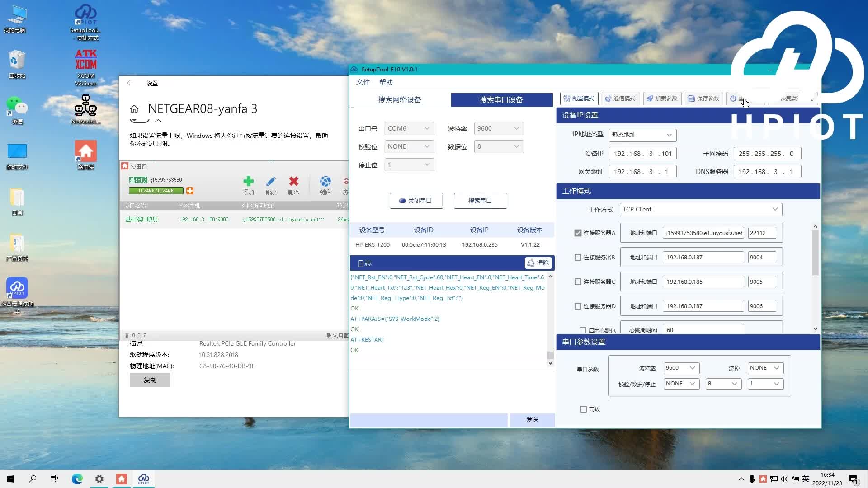Open 微信 desktop icon
Screen dimensions: 868x488
coord(17,110)
